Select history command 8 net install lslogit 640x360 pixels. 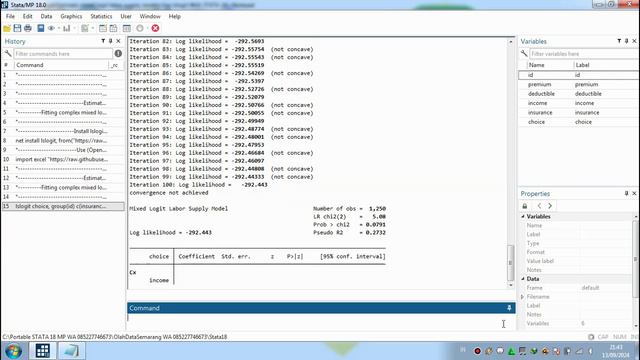pyautogui.click(x=63, y=141)
